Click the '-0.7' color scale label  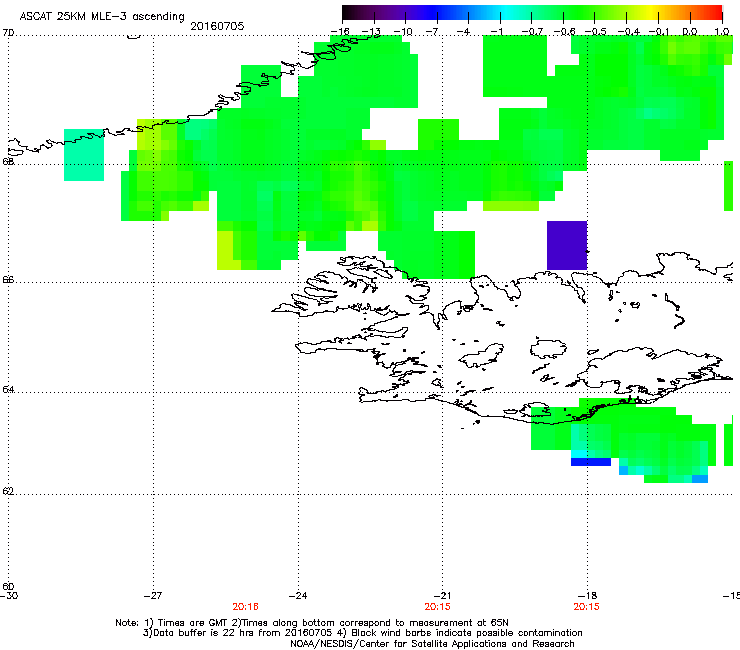(x=532, y=32)
